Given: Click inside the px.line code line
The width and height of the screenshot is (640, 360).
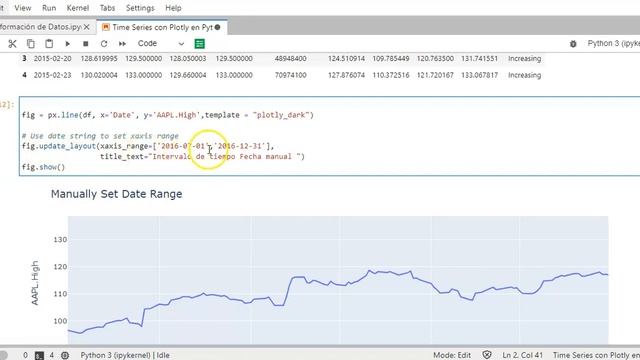Looking at the screenshot, I should [x=168, y=115].
